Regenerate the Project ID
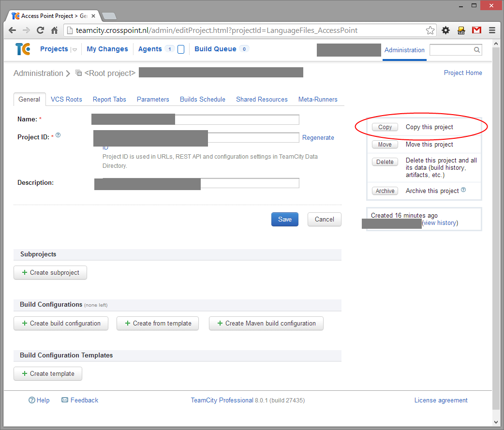The height and width of the screenshot is (430, 504). pyautogui.click(x=318, y=137)
